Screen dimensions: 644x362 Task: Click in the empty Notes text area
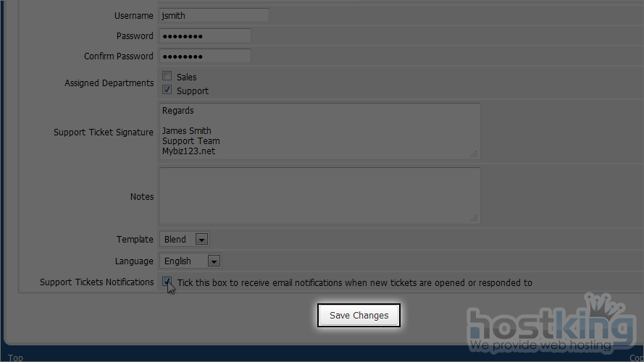319,195
